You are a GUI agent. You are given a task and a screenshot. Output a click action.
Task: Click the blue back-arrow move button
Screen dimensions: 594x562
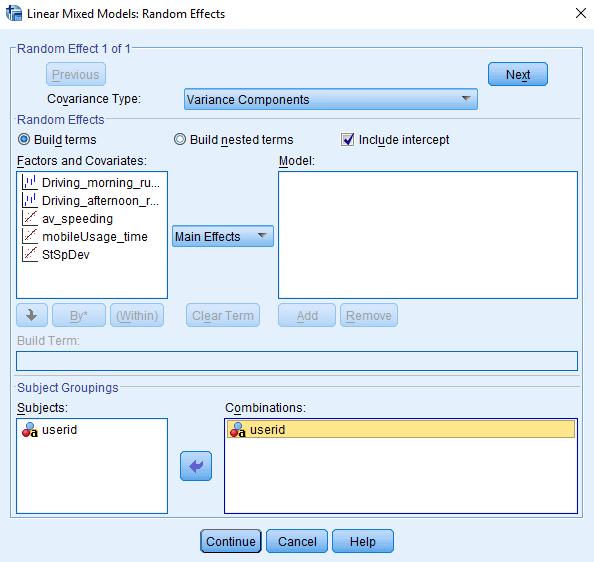click(196, 466)
